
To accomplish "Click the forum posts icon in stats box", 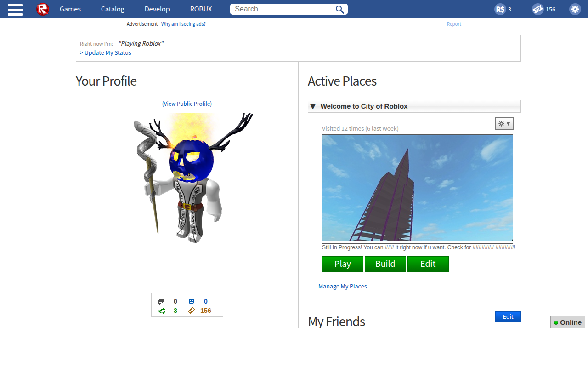I will [161, 302].
